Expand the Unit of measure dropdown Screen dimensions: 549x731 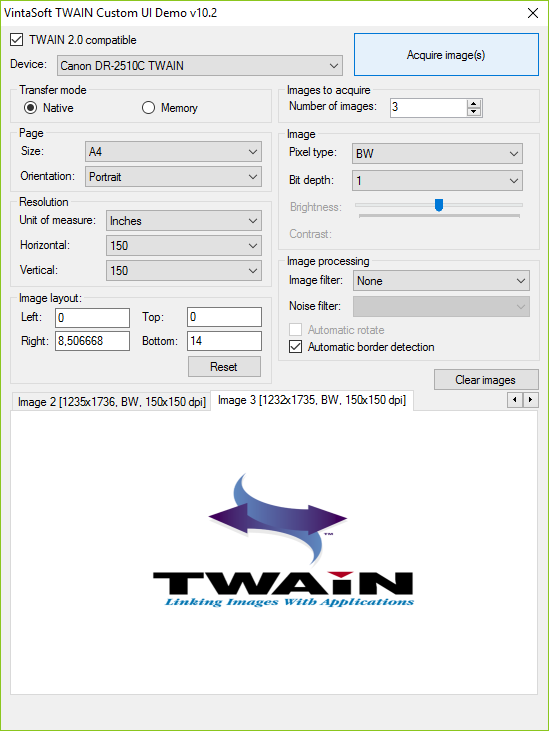[x=184, y=221]
